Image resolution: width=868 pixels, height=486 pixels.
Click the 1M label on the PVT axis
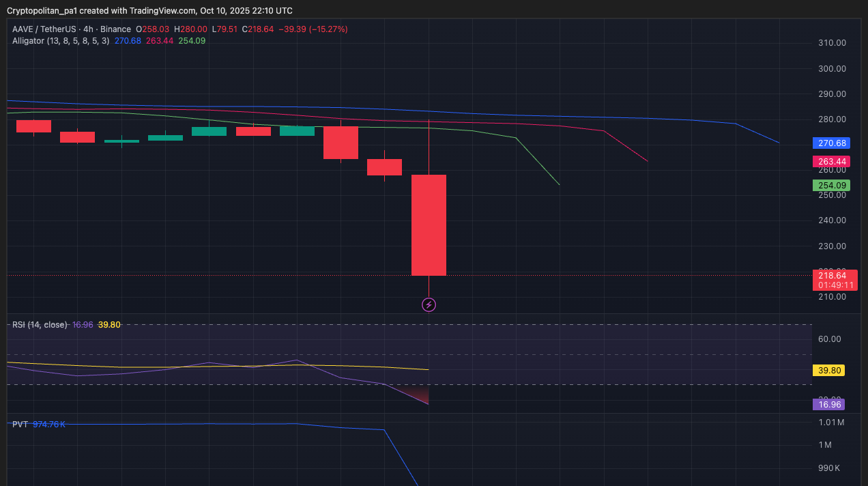(825, 445)
